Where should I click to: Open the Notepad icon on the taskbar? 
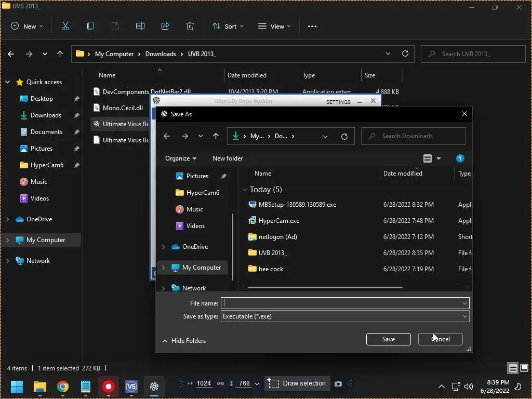click(x=86, y=386)
